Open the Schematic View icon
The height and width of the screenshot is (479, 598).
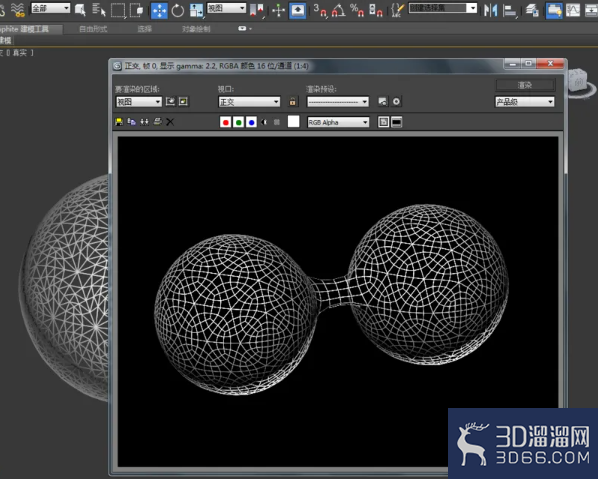click(591, 10)
